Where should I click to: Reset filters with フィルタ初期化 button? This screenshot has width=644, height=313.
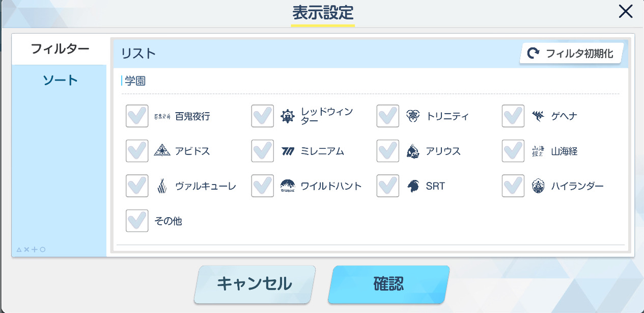[x=571, y=53]
